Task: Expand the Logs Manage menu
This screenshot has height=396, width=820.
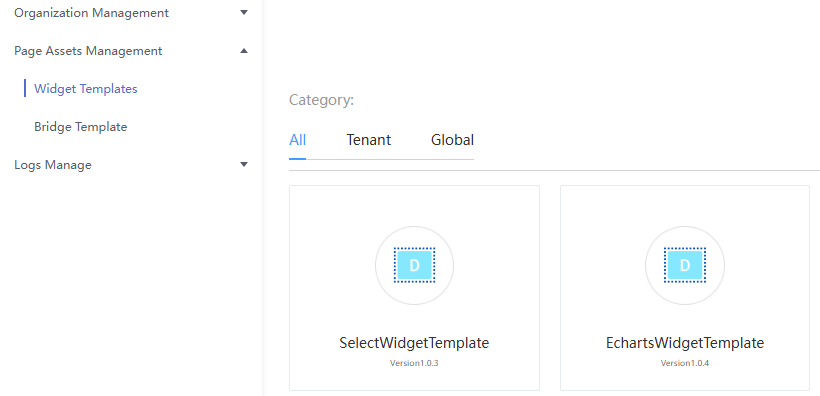Action: [x=131, y=164]
